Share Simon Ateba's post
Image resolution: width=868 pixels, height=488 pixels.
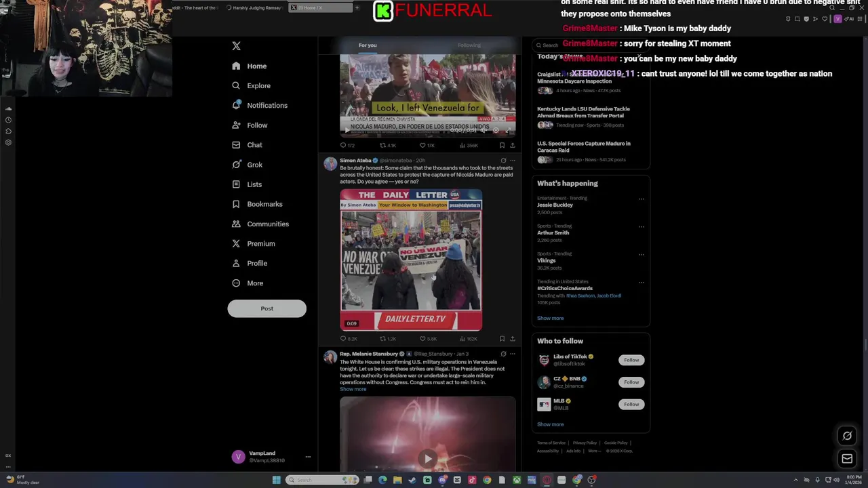click(x=512, y=339)
